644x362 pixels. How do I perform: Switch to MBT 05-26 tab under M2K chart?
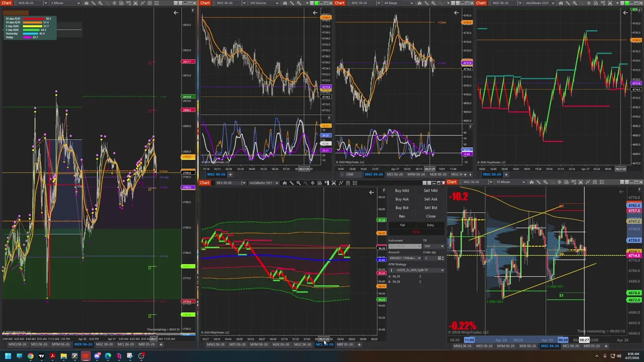click(x=146, y=344)
